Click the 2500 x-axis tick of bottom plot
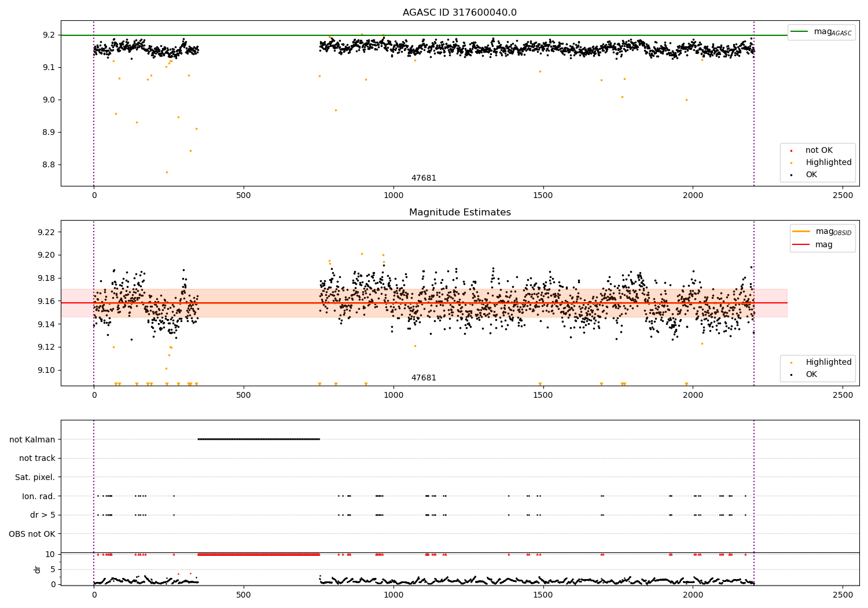Screen dimensions: 868x608 [x=843, y=595]
